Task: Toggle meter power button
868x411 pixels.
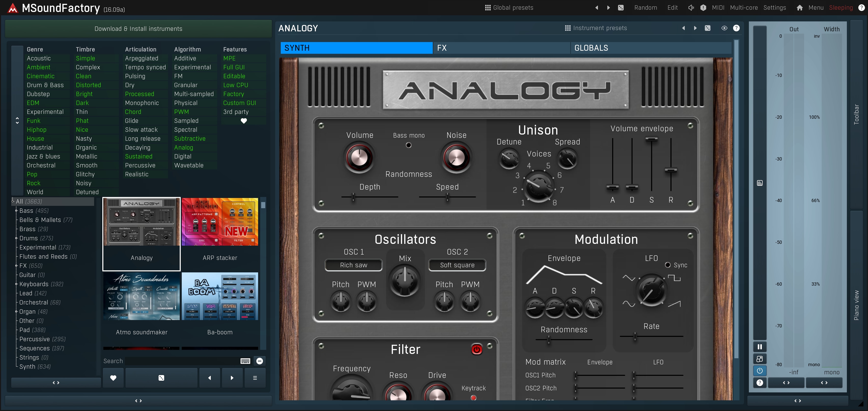Action: coord(760,371)
